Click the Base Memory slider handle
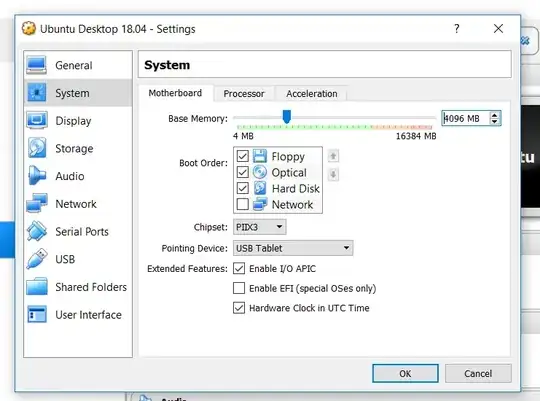540x401 pixels. pos(287,116)
